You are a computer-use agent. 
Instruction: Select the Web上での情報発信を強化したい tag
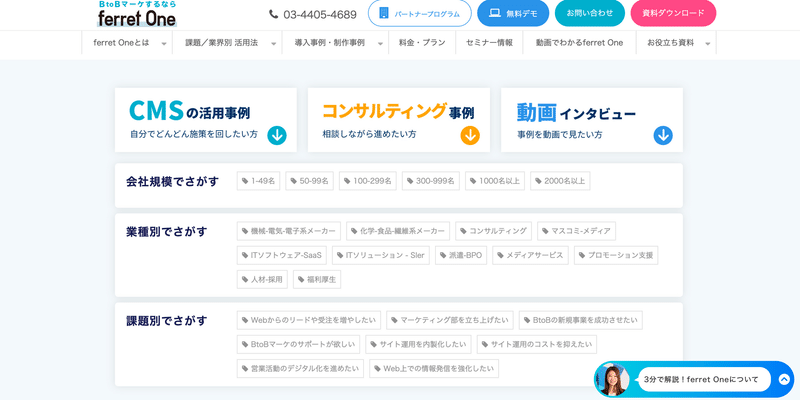point(434,368)
